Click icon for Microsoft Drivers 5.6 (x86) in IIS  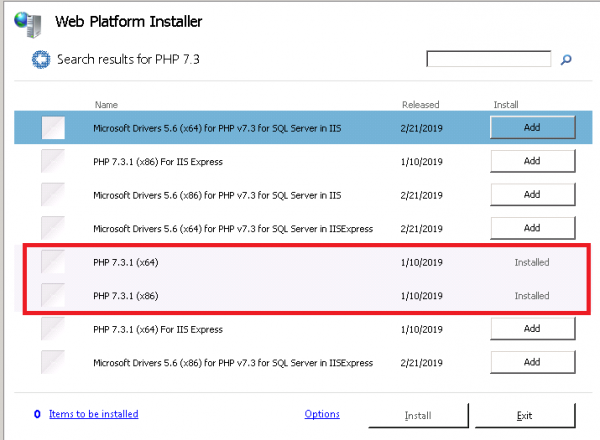tap(53, 194)
